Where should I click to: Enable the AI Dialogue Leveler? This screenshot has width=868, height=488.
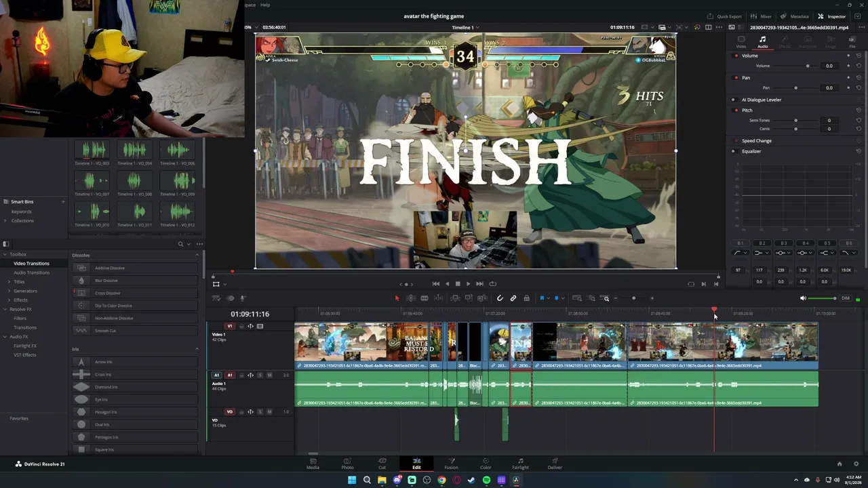(733, 100)
